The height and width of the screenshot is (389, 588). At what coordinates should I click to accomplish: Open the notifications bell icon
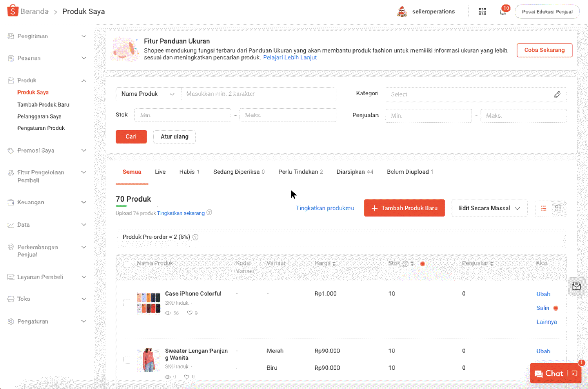(503, 12)
